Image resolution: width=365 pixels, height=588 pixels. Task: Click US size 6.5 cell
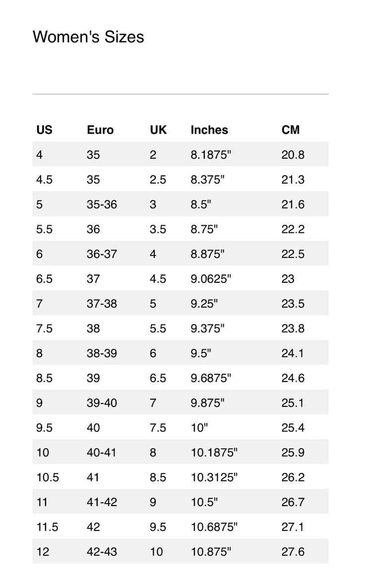click(x=44, y=279)
